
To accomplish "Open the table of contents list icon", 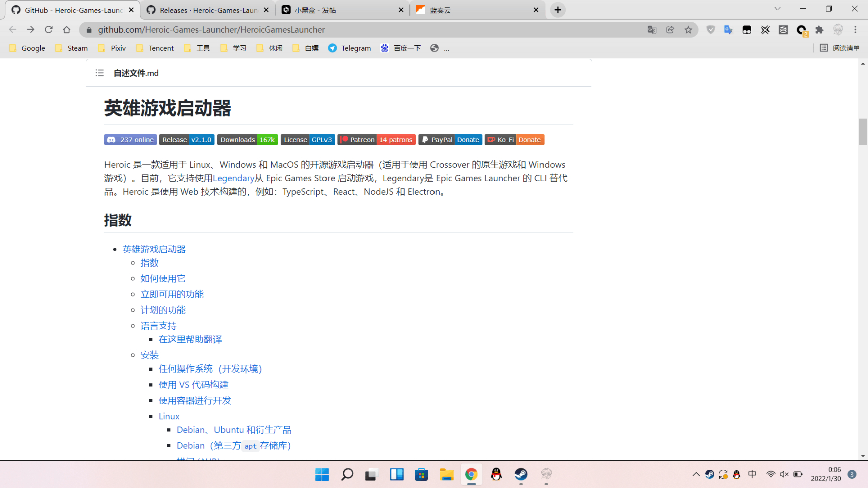I will [x=100, y=73].
